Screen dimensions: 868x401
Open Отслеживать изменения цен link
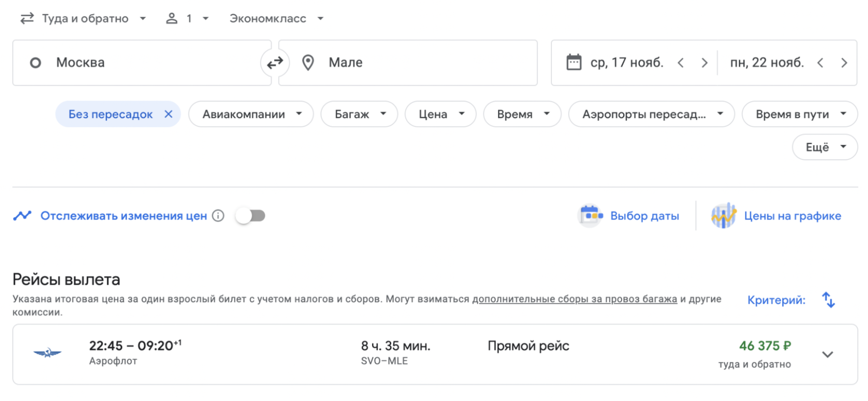tap(124, 216)
